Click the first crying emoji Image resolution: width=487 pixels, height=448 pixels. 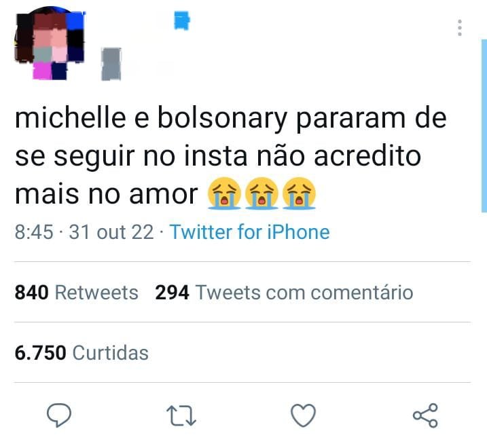click(224, 193)
